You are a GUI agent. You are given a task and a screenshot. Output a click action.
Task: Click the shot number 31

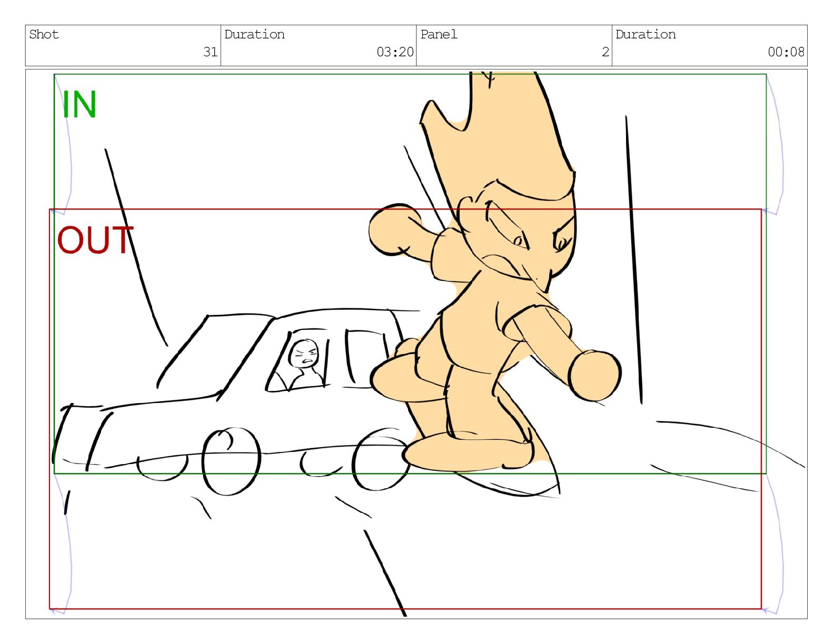pyautogui.click(x=211, y=52)
